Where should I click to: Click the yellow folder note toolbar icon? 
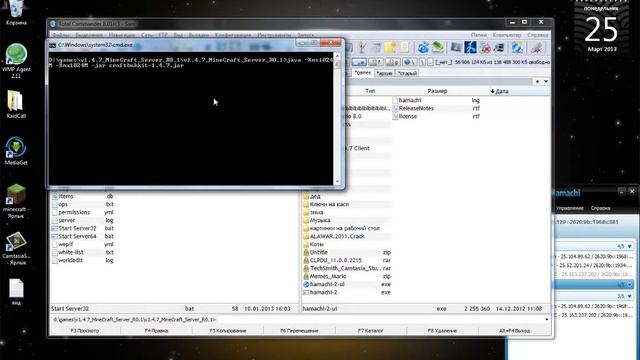(x=390, y=48)
